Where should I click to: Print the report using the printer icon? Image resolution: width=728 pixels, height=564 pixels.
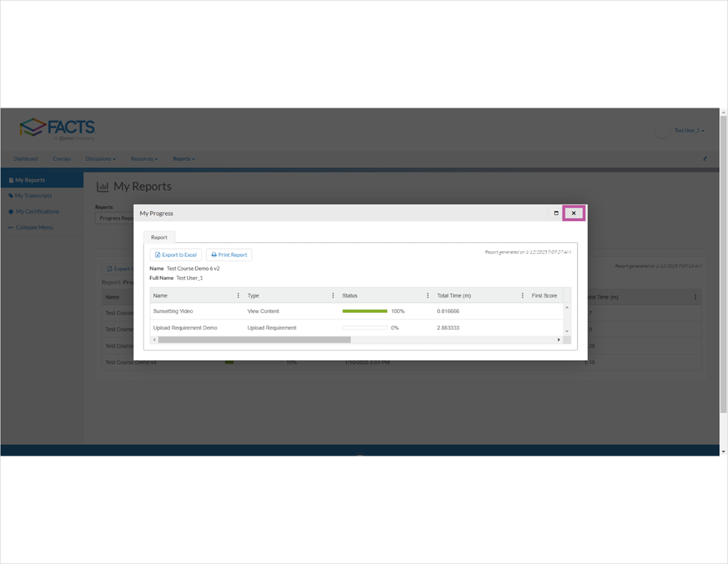coord(214,254)
